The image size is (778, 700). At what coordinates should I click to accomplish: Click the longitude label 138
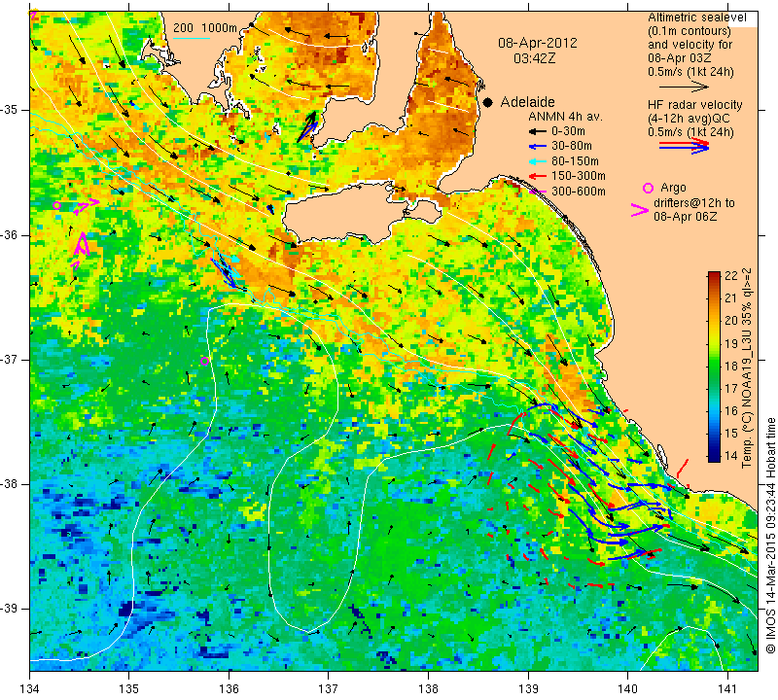click(428, 689)
